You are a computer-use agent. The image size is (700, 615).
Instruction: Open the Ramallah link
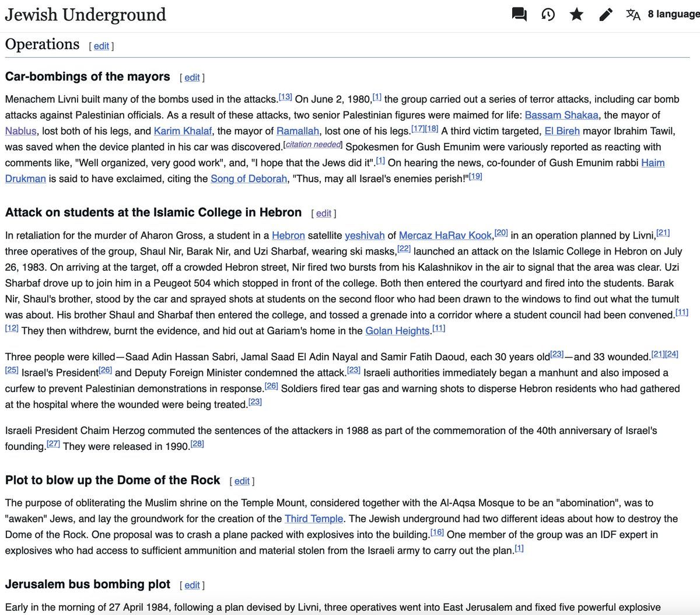coord(297,131)
